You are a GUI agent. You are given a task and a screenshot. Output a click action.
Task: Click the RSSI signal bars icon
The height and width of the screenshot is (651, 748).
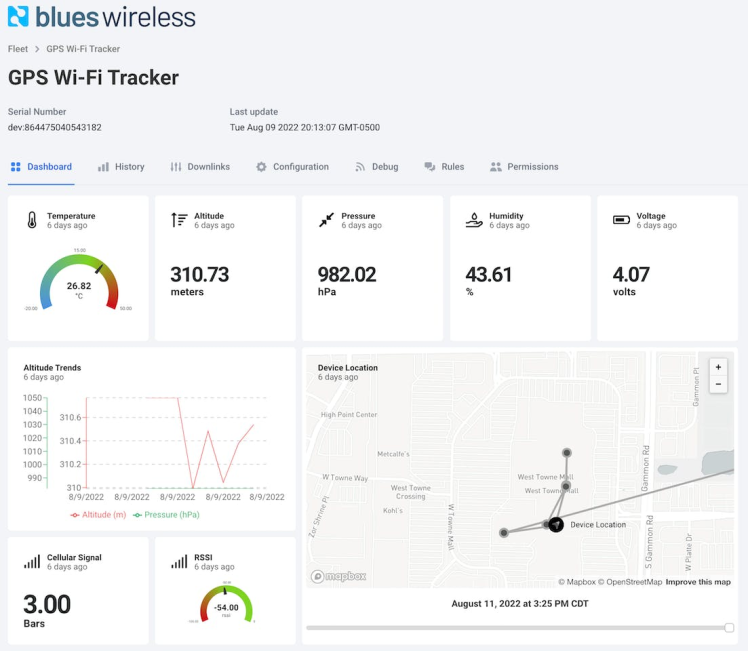click(179, 562)
